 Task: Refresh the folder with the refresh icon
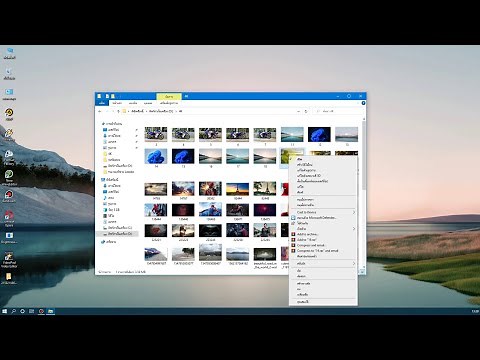click(306, 111)
